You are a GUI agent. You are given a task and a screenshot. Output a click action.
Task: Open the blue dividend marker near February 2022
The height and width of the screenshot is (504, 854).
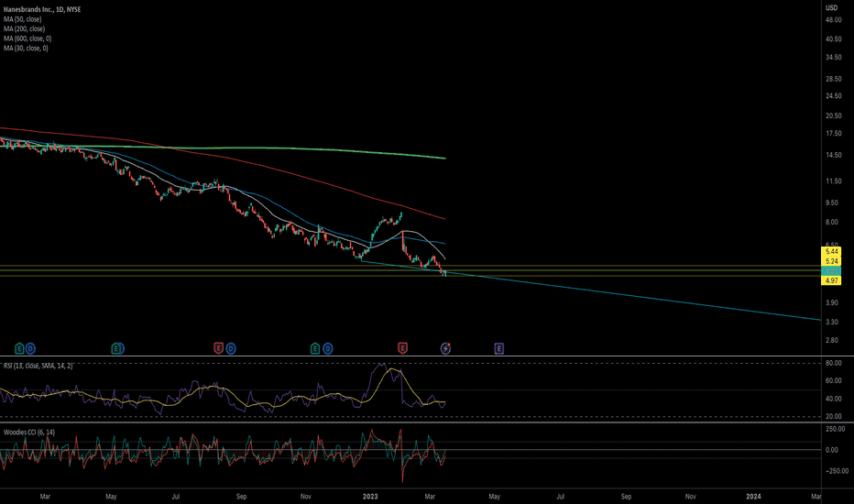coord(30,348)
